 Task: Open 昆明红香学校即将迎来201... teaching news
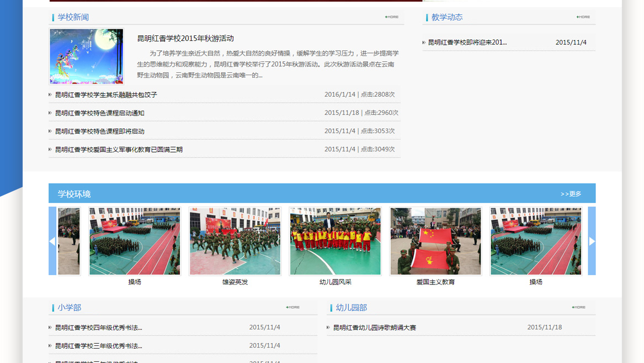[467, 43]
